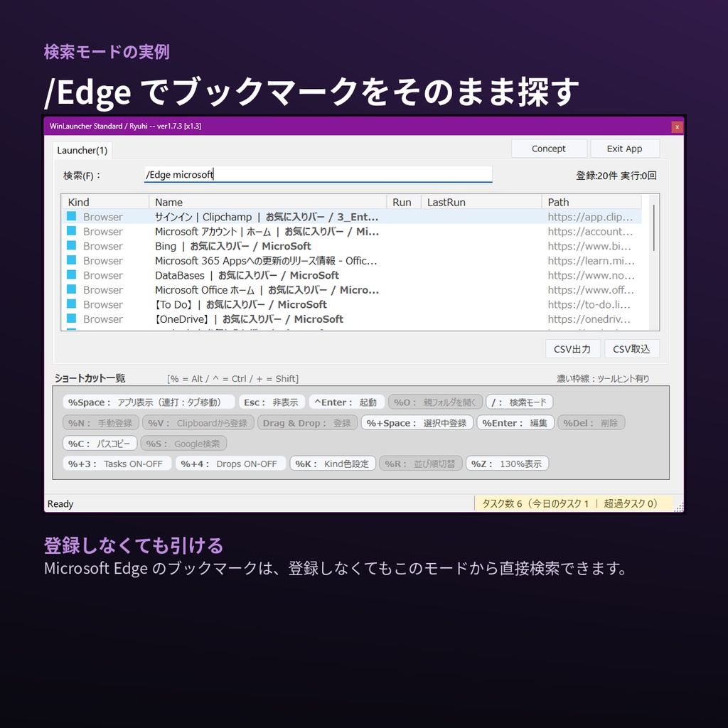Click blue icon of Microsoft Office ホーム row
Image resolution: width=728 pixels, height=728 pixels.
72,289
